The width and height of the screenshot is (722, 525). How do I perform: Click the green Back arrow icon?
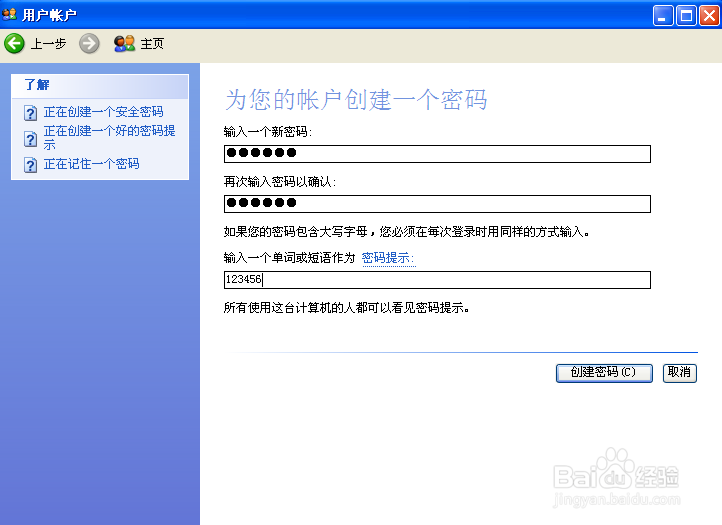14,44
